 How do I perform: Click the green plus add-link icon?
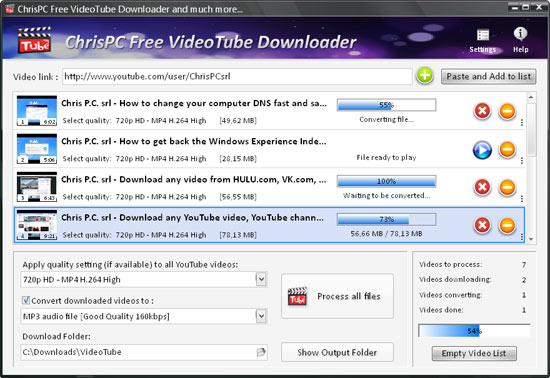[x=425, y=76]
